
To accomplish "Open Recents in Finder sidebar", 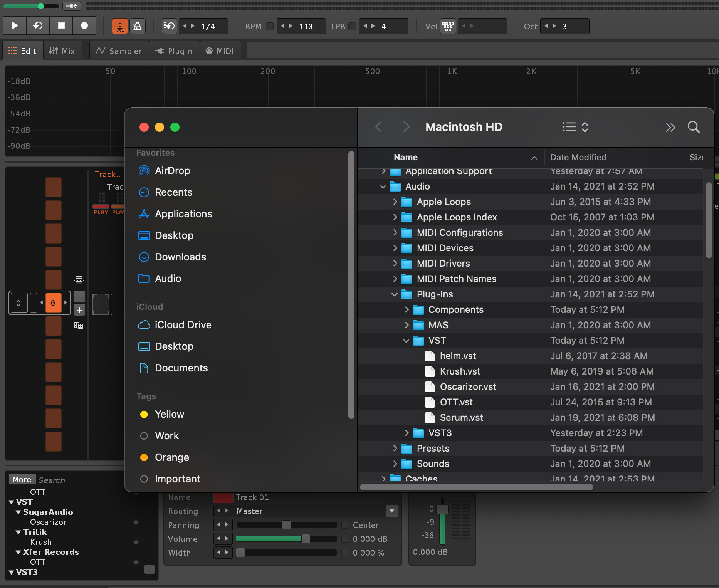I will click(173, 192).
